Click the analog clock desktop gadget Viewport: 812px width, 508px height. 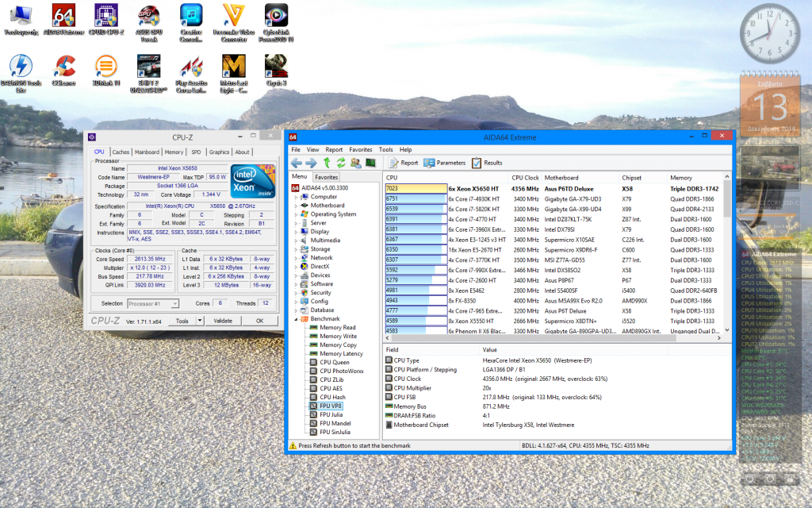pyautogui.click(x=769, y=34)
